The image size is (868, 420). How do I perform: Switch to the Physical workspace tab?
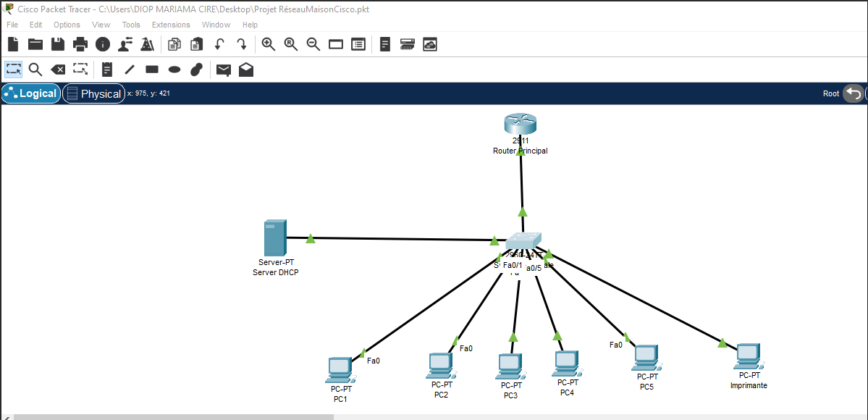point(93,93)
